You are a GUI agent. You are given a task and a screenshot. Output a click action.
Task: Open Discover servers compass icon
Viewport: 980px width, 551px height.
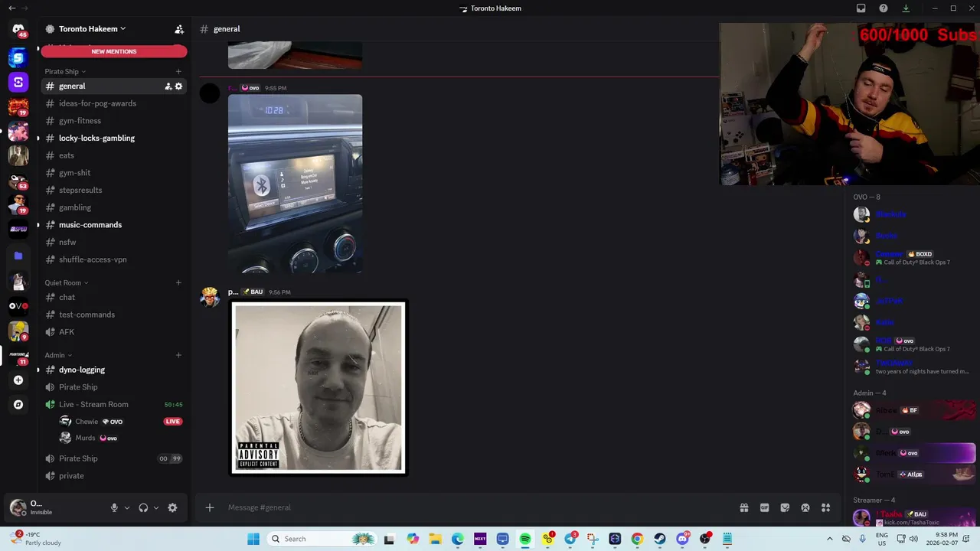pos(18,405)
